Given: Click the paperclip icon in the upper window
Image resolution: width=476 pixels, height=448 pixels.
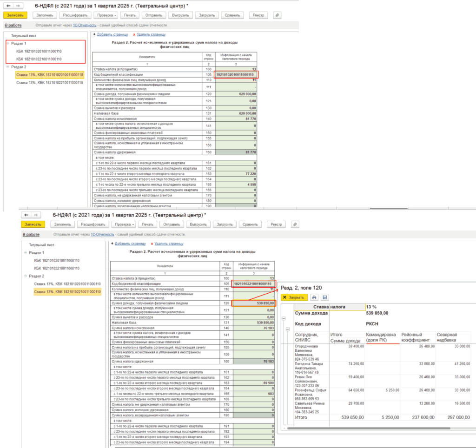Looking at the screenshot, I should pyautogui.click(x=278, y=15).
